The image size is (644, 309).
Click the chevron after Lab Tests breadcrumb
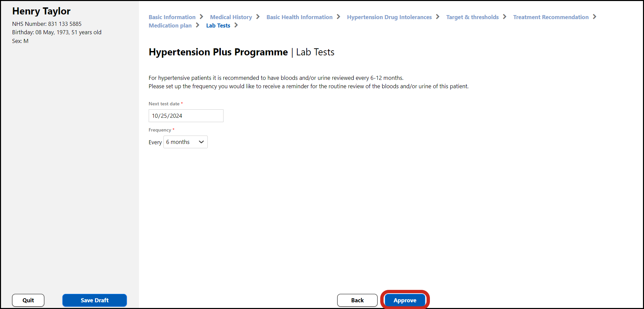236,25
